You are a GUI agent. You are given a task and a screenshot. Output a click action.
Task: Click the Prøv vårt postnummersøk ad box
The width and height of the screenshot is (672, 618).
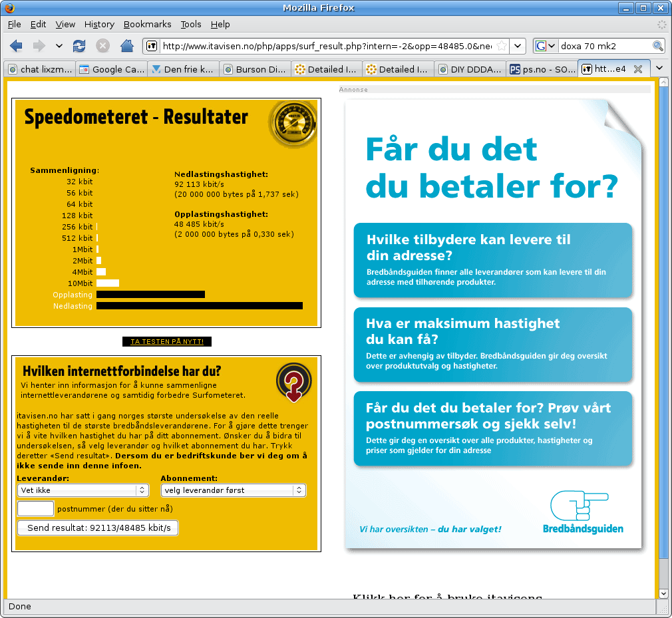pos(493,428)
